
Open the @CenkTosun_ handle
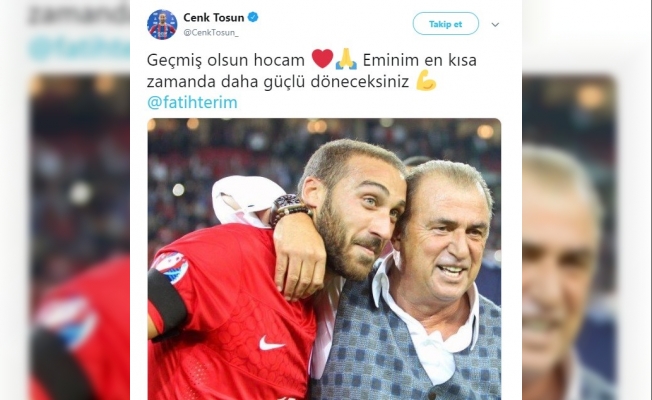(x=211, y=33)
